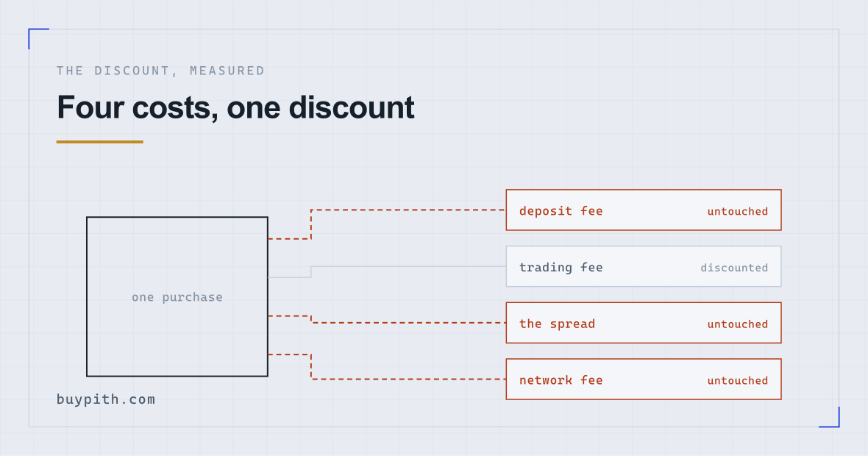Click 'untouched' label beside deposit fee

coord(737,211)
